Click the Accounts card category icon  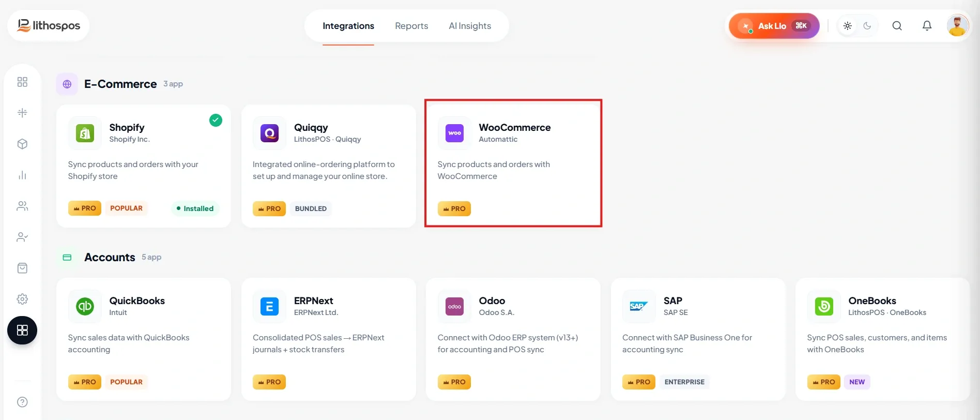(x=67, y=257)
